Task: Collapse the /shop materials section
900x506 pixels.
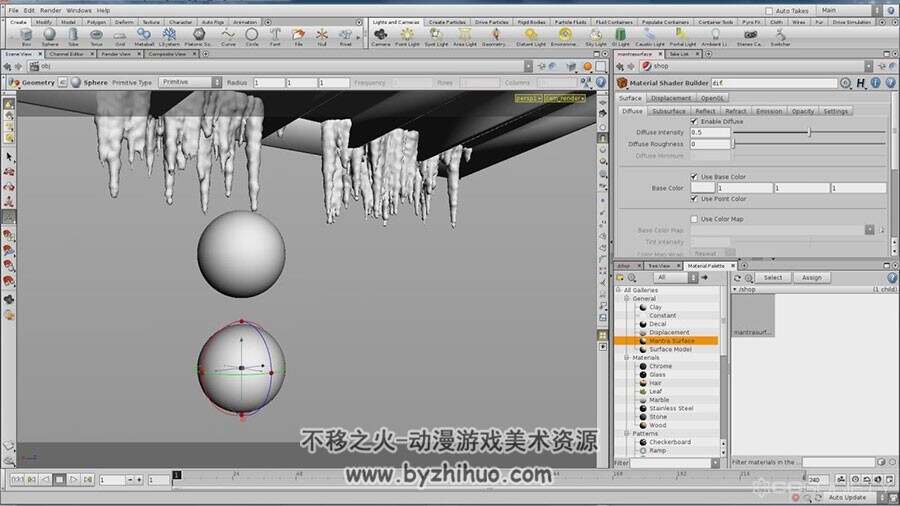Action: pos(735,290)
